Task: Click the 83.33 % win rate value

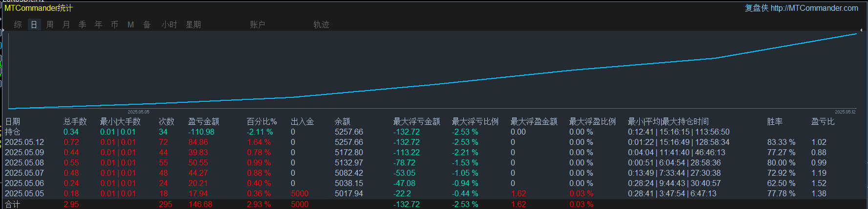Action: coord(781,142)
